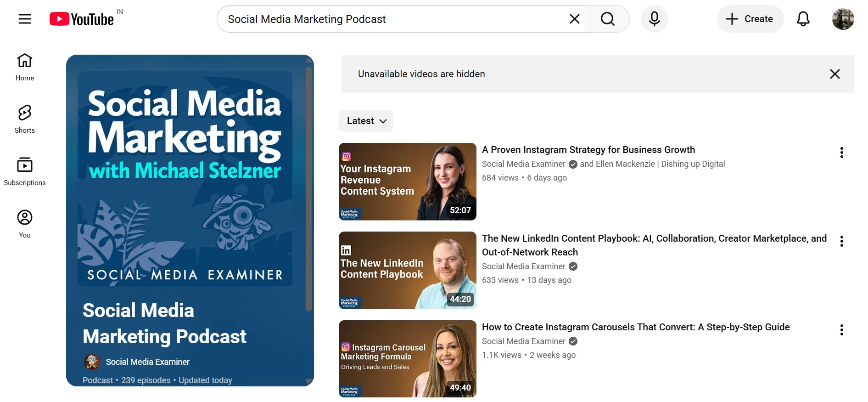Play the 'Your Instagram Revenue Content System' thumbnail

(x=408, y=181)
